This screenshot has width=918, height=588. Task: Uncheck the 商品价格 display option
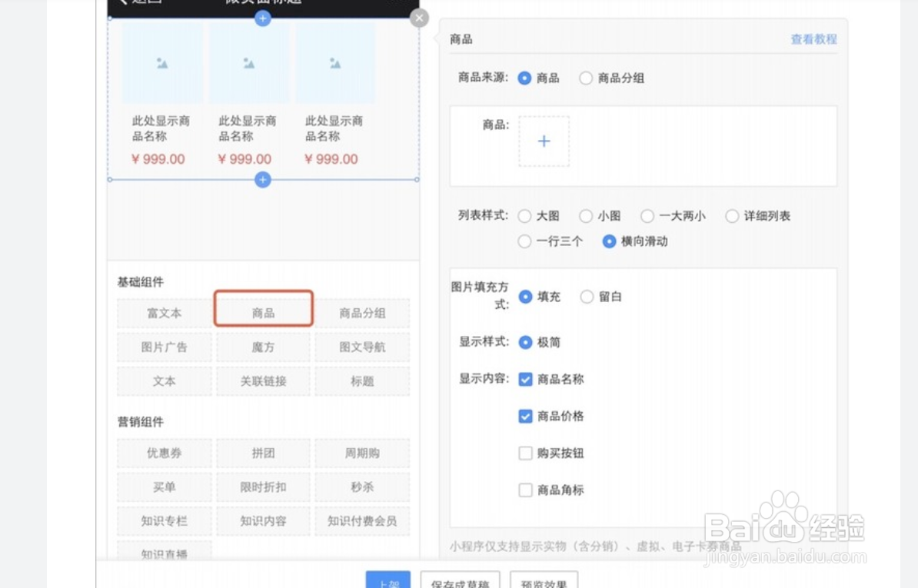[x=525, y=416]
